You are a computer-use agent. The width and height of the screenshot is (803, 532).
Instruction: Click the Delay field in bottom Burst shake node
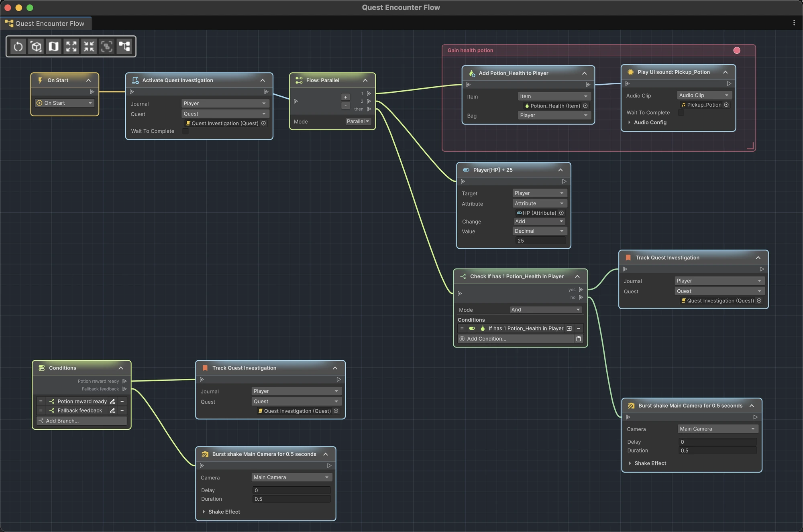(291, 490)
